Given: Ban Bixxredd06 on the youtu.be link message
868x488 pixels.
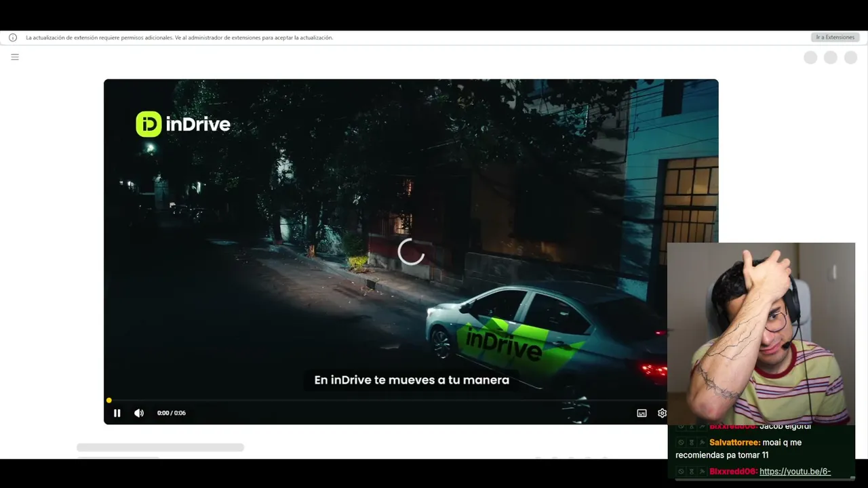Looking at the screenshot, I should pos(681,472).
